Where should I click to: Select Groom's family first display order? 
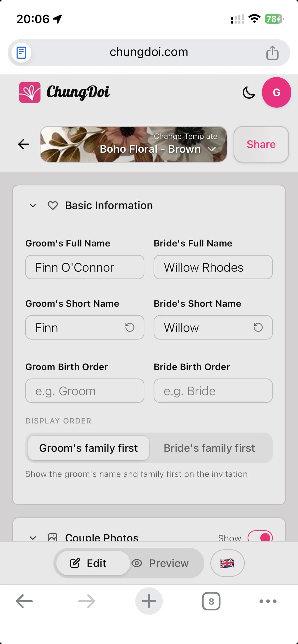[x=88, y=448]
